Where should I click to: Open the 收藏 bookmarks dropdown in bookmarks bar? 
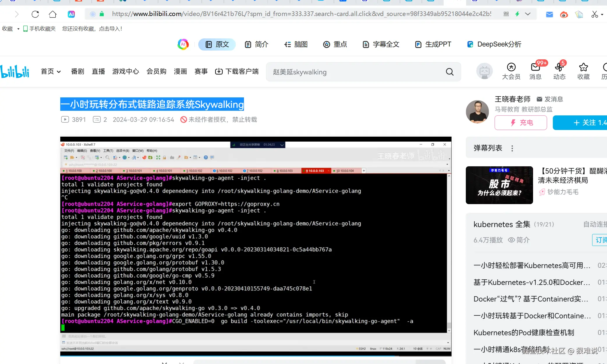[18, 29]
